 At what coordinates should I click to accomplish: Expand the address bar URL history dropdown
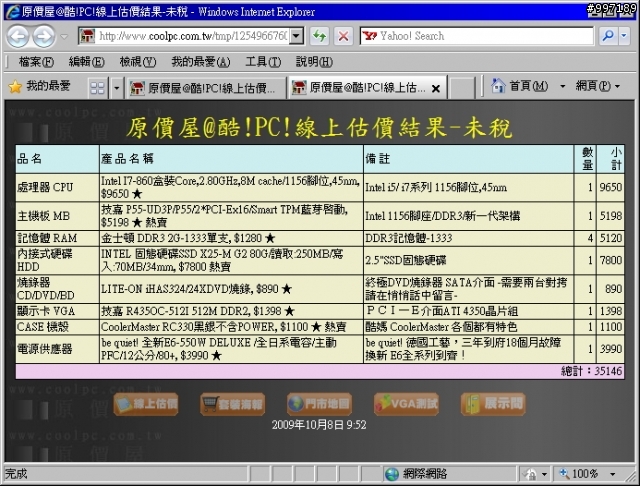point(297,36)
